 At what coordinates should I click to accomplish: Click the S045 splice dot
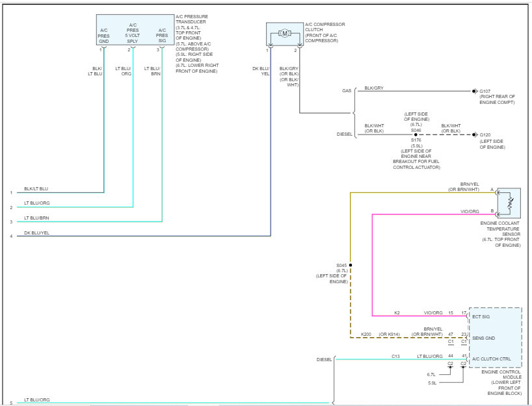[x=351, y=265]
